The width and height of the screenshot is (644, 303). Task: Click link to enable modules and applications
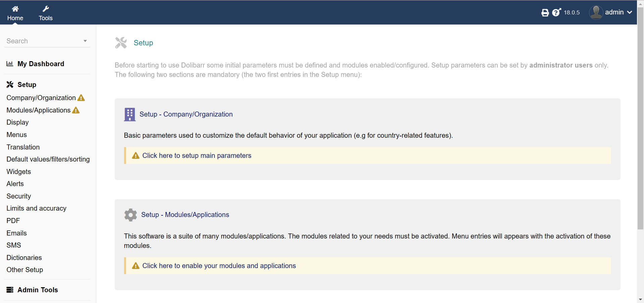(219, 266)
